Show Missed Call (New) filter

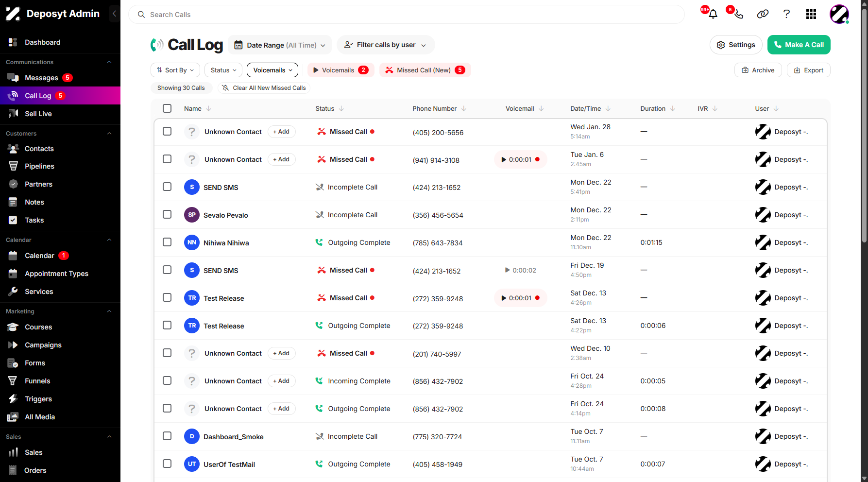pos(425,70)
